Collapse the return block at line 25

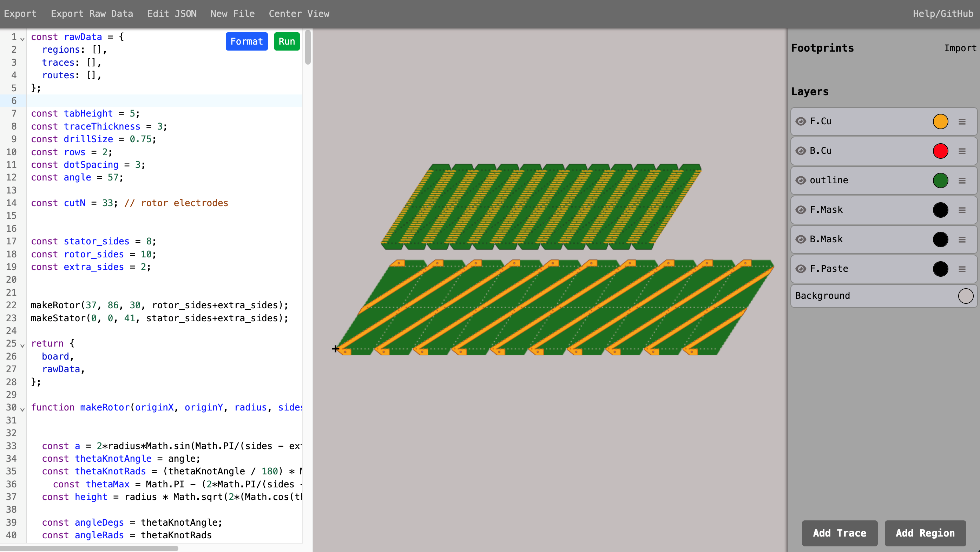point(22,346)
